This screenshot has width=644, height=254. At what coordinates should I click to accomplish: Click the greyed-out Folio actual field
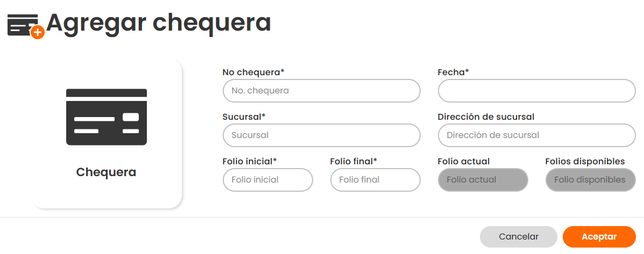[x=483, y=180]
